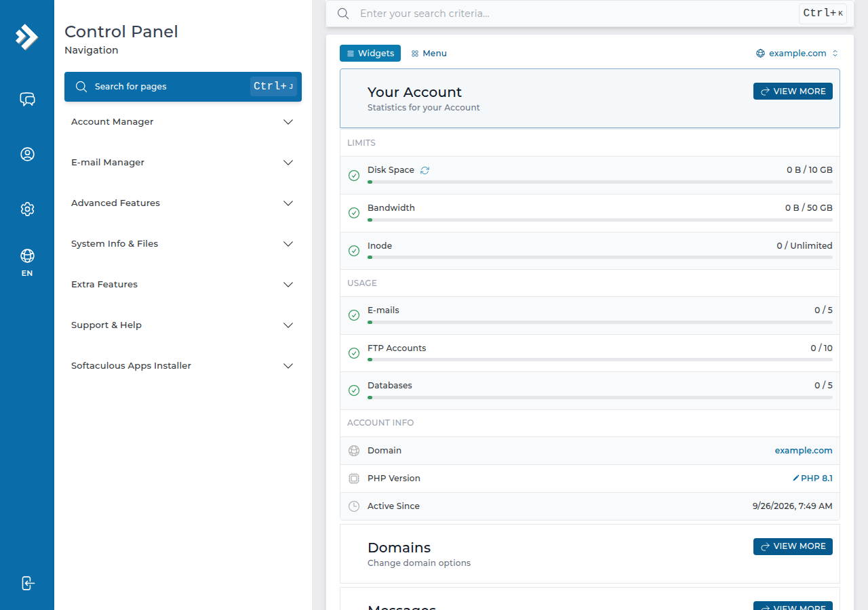Click the DirectAdmin logo icon
This screenshot has height=610, width=868.
[x=27, y=37]
